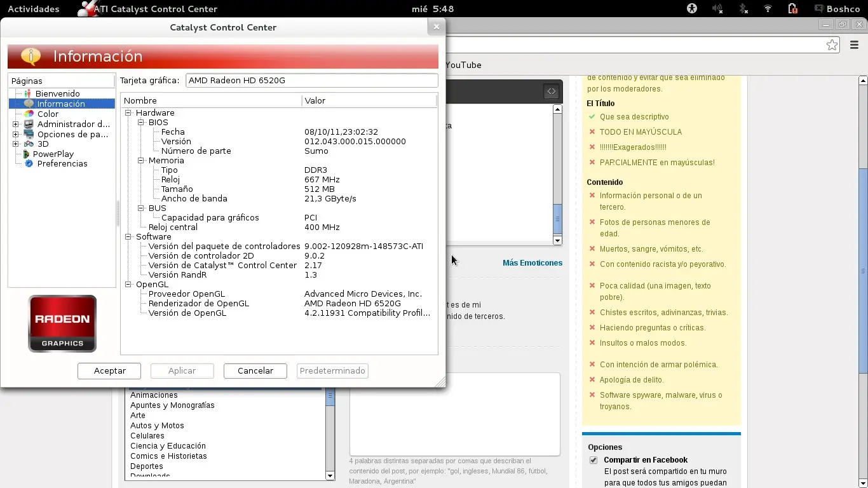Select the Bienvenido page icon
The image size is (868, 488).
tap(28, 93)
